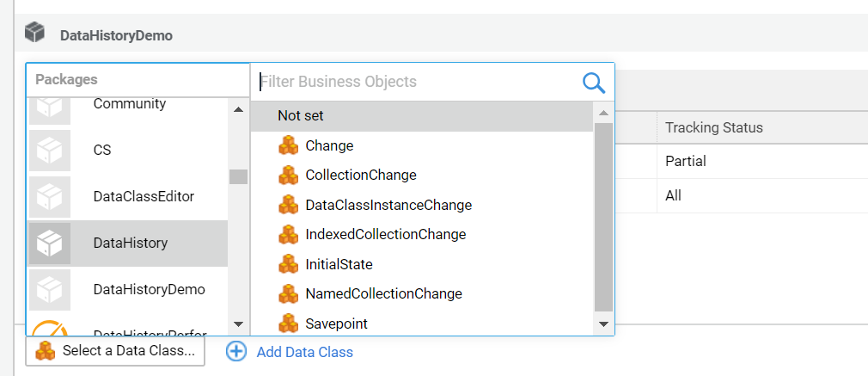This screenshot has width=868, height=376.
Task: Select the Not set option
Action: 422,116
